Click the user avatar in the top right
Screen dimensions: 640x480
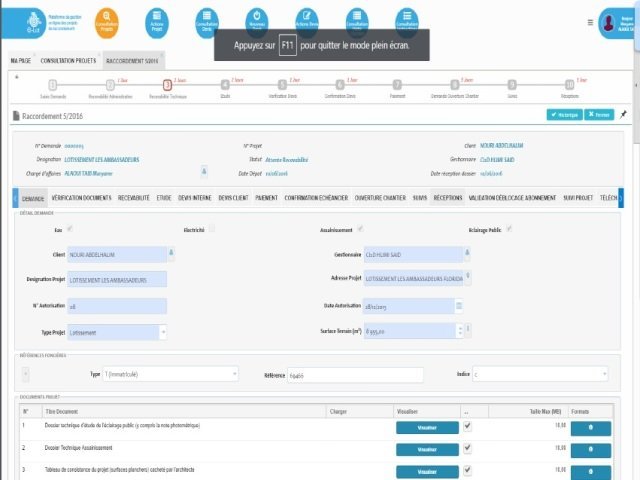point(609,21)
